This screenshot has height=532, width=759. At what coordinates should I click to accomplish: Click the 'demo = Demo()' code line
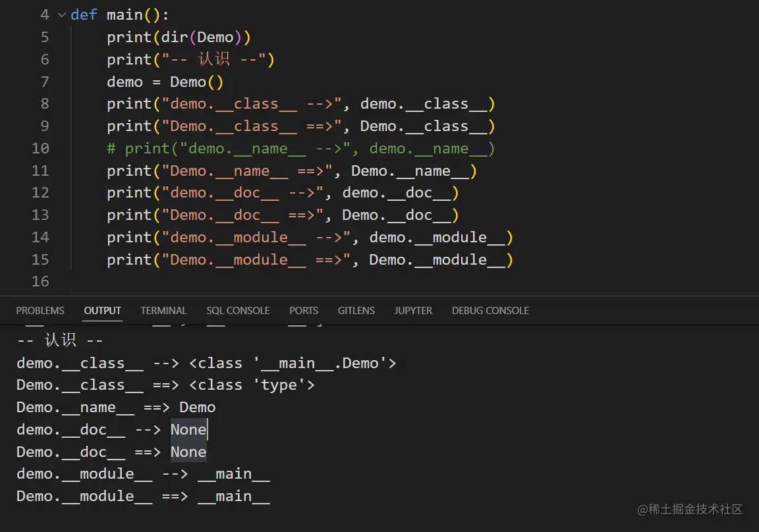(x=165, y=82)
